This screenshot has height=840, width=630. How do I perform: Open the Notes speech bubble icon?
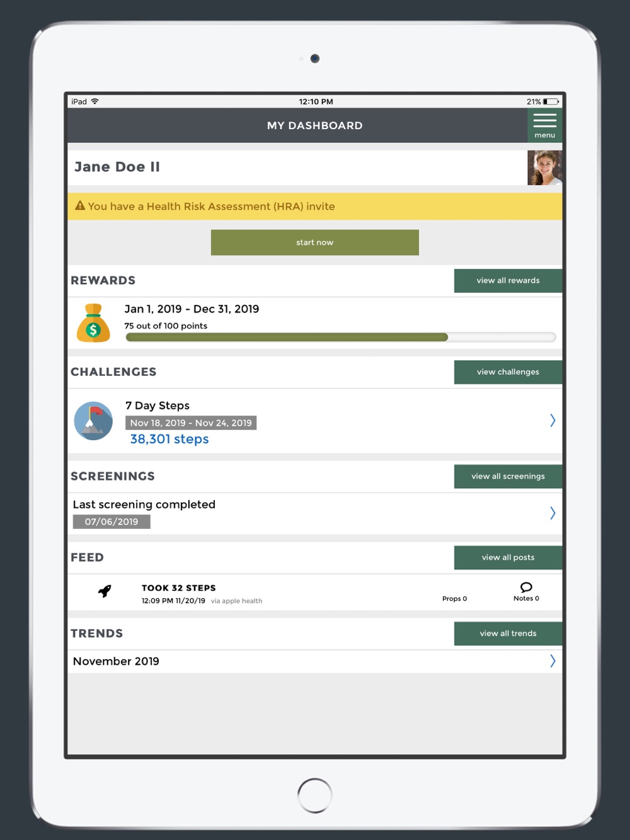pyautogui.click(x=526, y=587)
